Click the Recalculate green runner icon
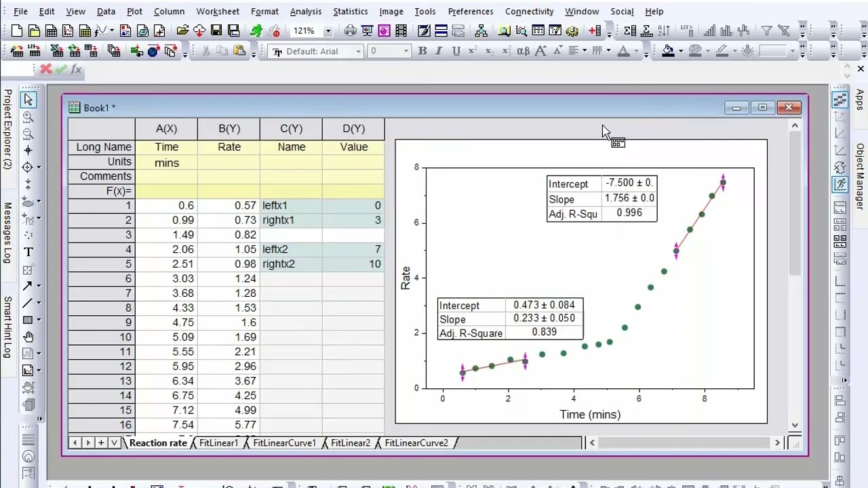This screenshot has height=488, width=868. tap(256, 30)
